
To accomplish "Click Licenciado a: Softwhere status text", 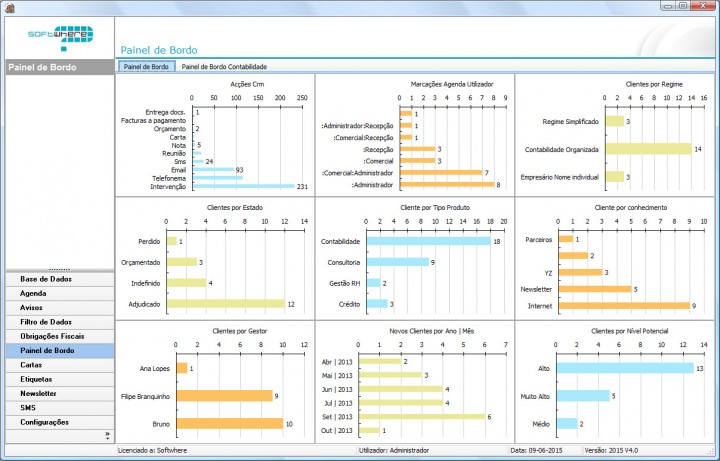I will [x=152, y=450].
